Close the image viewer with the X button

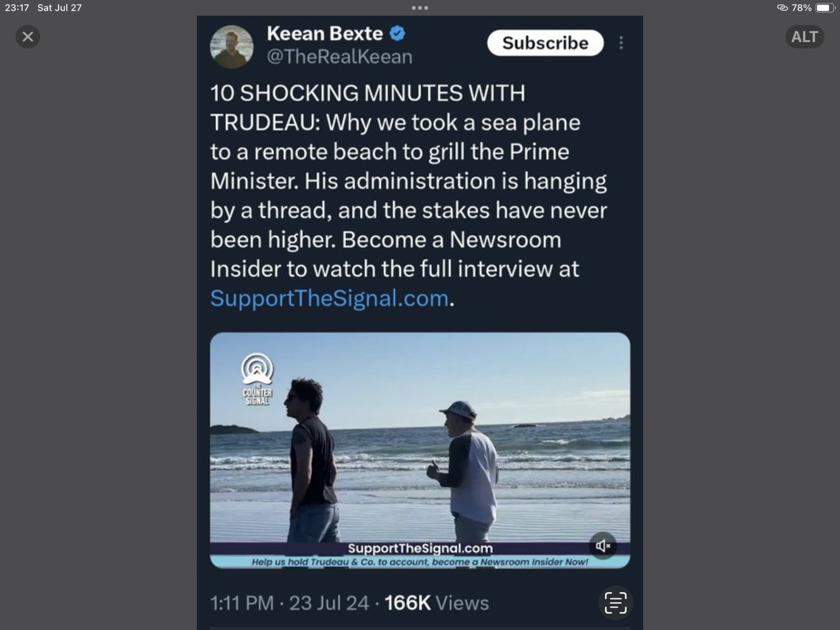pos(27,37)
